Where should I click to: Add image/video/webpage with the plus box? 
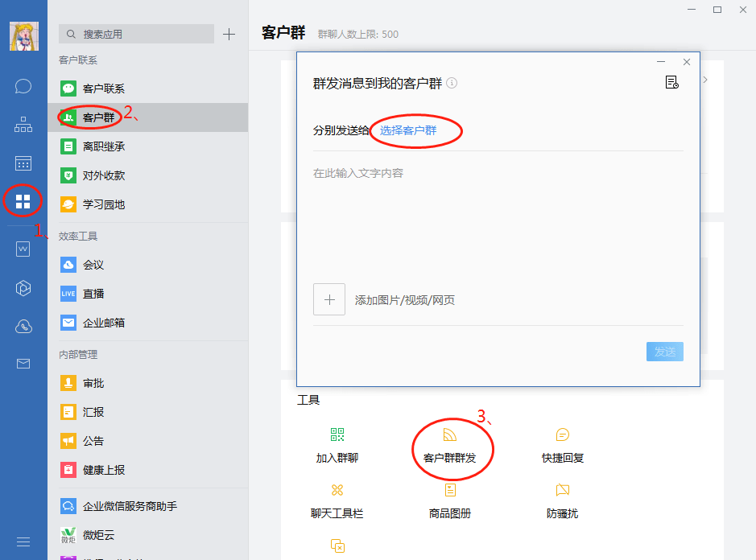pyautogui.click(x=329, y=299)
